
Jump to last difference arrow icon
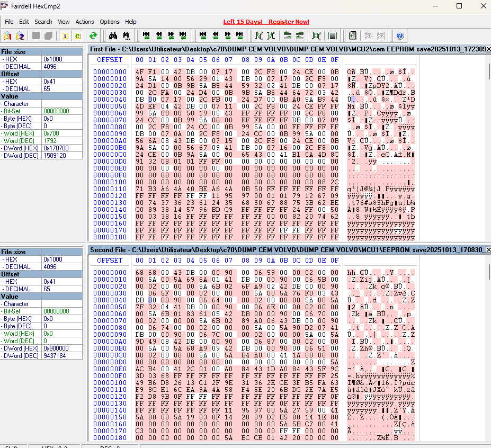point(183,36)
